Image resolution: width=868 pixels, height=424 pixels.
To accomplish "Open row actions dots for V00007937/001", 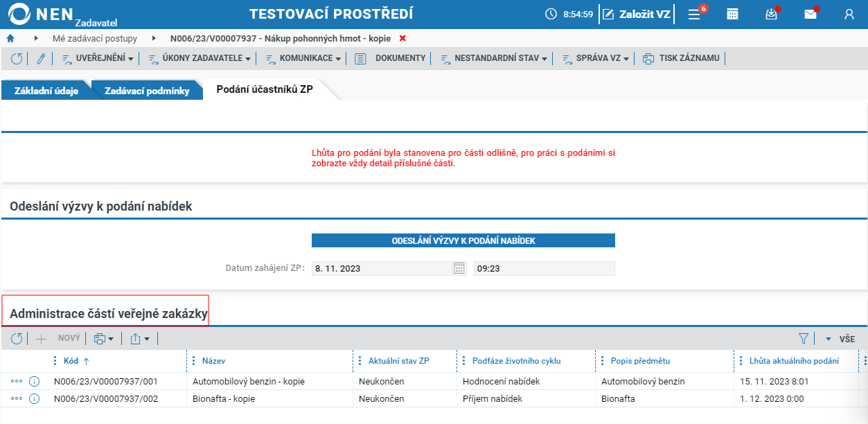I will pyautogui.click(x=17, y=381).
